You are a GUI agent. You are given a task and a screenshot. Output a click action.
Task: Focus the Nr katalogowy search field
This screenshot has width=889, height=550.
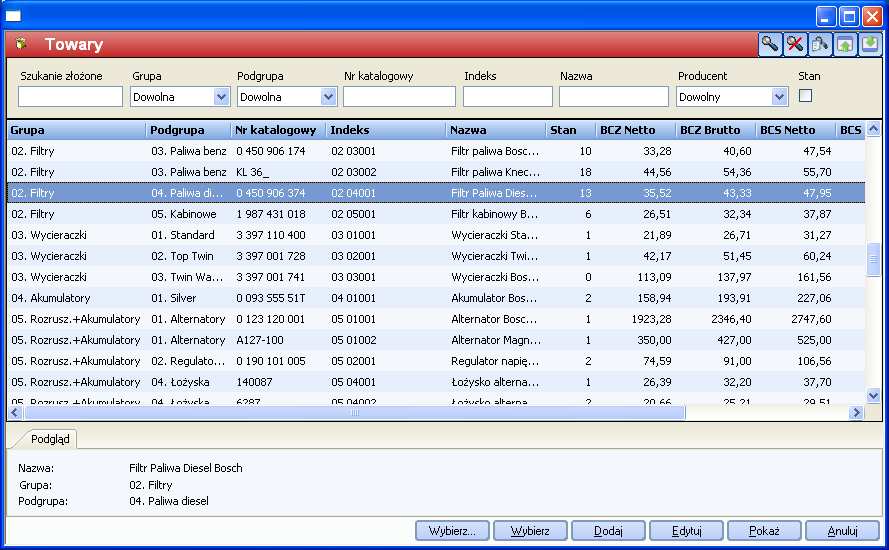click(x=399, y=96)
